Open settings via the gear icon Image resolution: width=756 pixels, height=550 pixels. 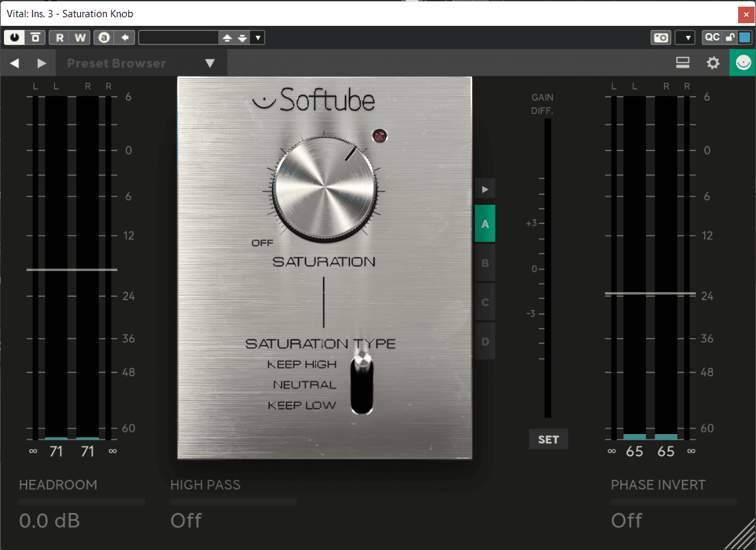[713, 62]
